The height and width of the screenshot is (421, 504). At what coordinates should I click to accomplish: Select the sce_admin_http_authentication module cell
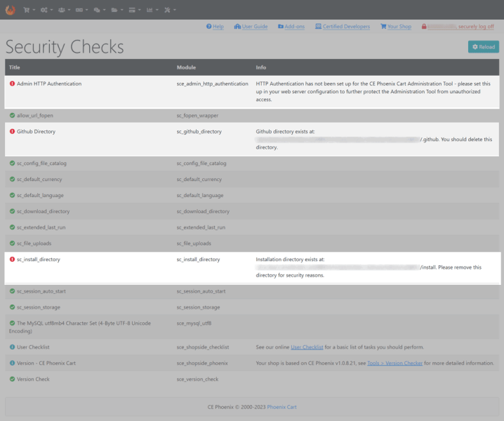pos(213,83)
